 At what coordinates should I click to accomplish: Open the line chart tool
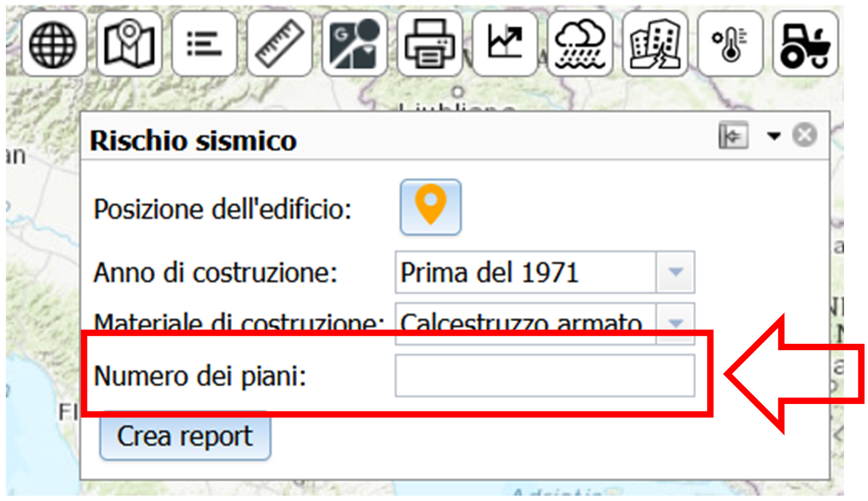click(505, 44)
